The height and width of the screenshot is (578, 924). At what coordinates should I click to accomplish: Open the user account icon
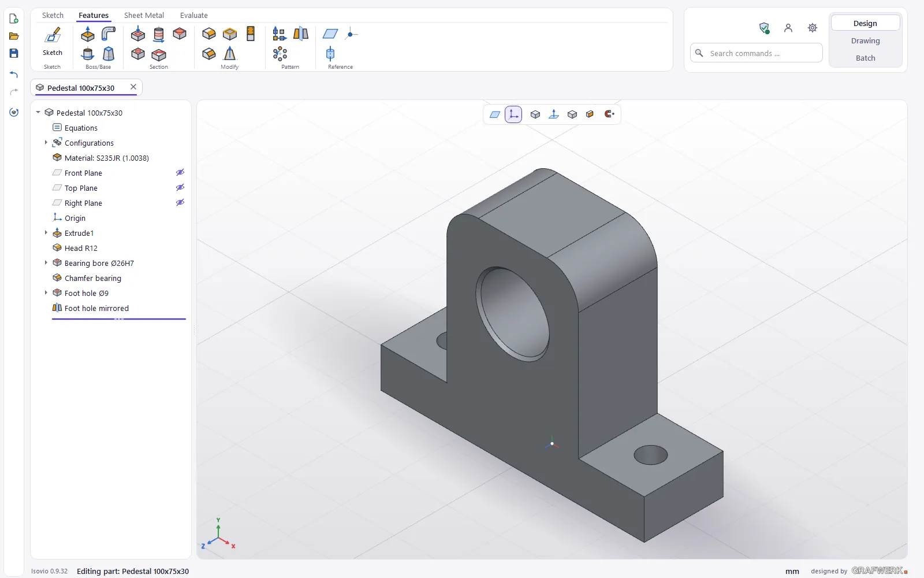(788, 28)
